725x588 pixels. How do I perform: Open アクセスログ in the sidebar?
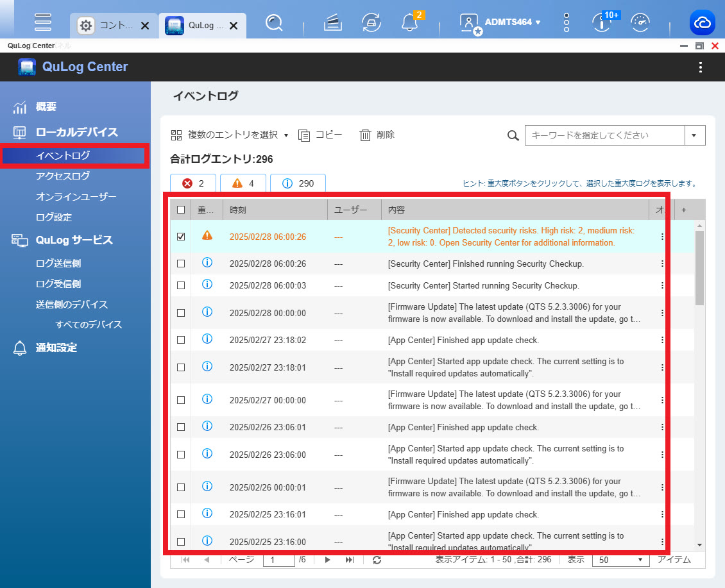[63, 176]
